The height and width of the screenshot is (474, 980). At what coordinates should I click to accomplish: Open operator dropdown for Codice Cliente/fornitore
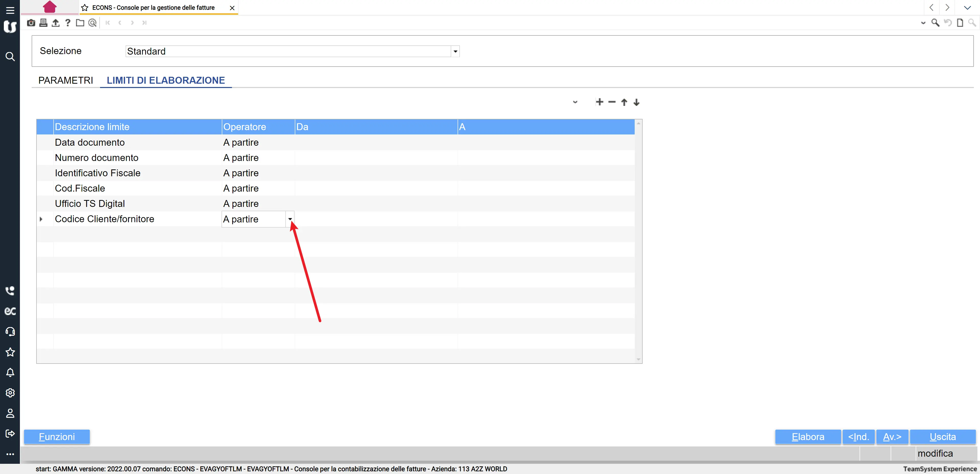[290, 219]
